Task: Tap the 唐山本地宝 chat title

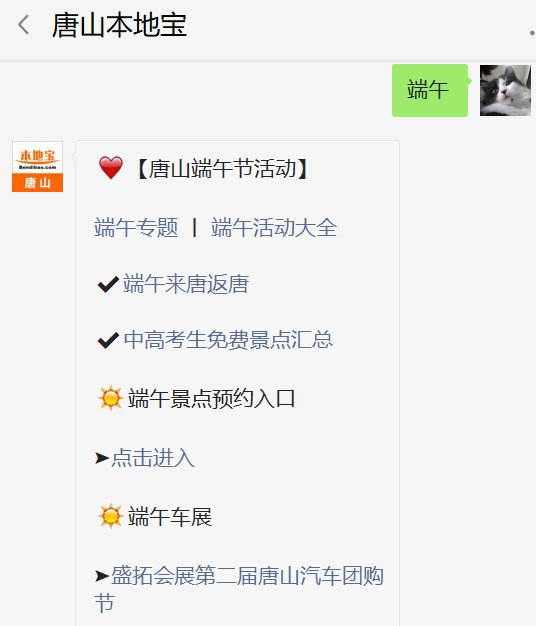Action: click(x=119, y=25)
